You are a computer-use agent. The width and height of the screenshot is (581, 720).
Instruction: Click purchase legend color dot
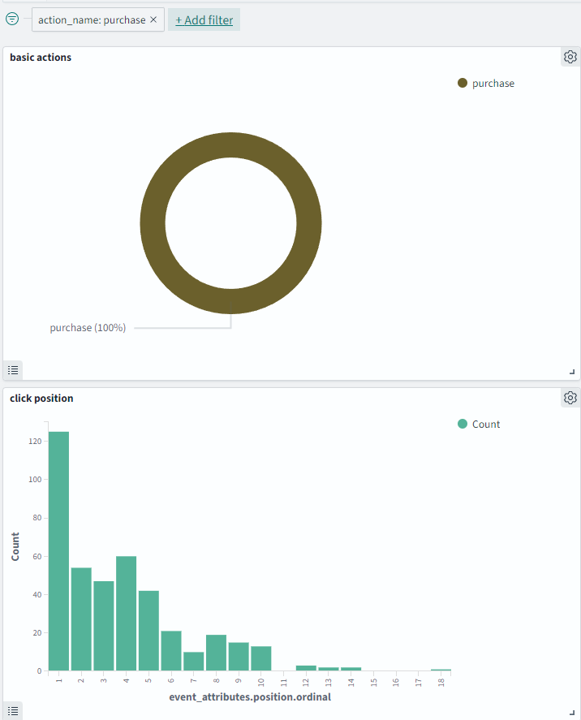tap(463, 83)
